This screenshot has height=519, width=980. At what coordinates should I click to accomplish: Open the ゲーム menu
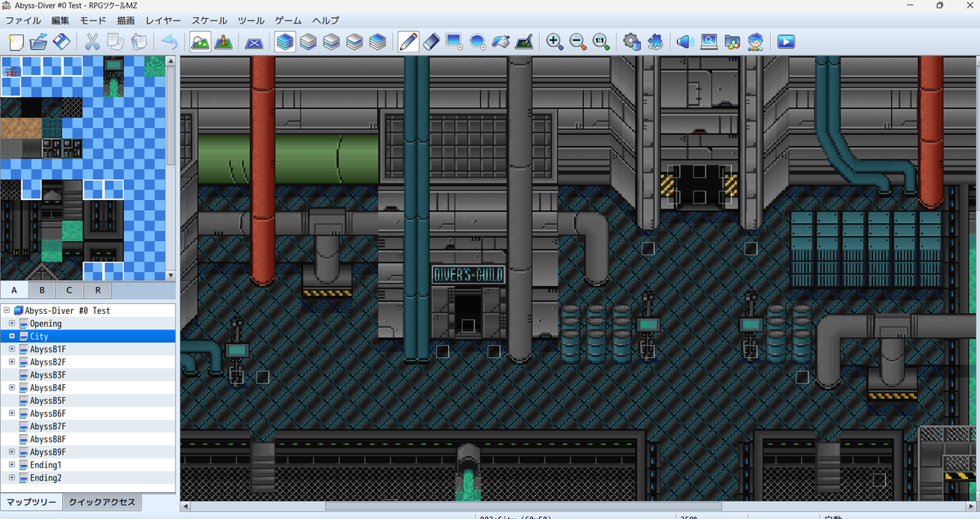(x=288, y=20)
